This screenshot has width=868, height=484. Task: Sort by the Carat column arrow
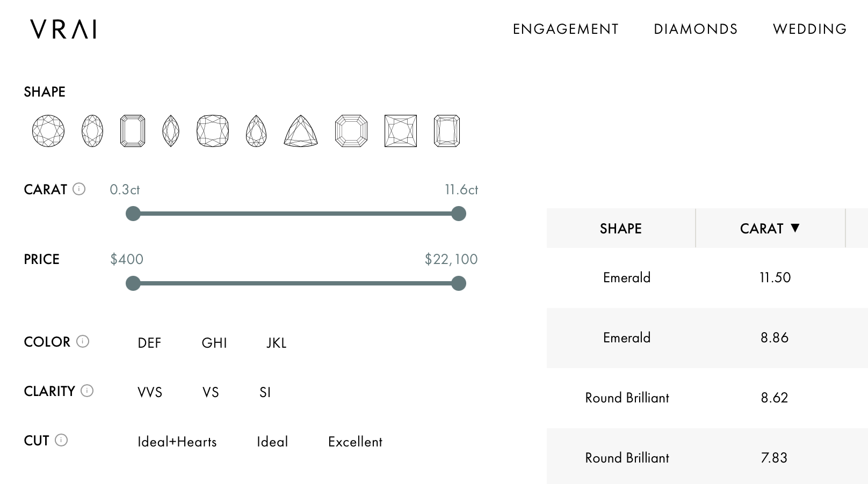795,228
